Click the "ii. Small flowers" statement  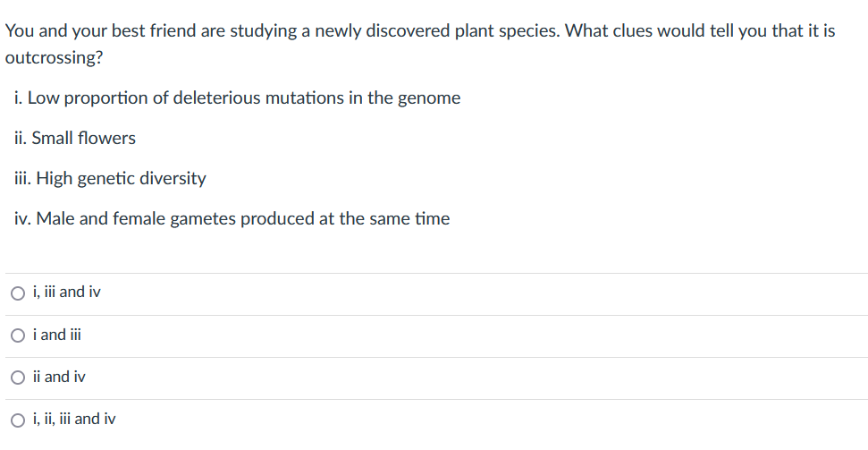tap(76, 139)
